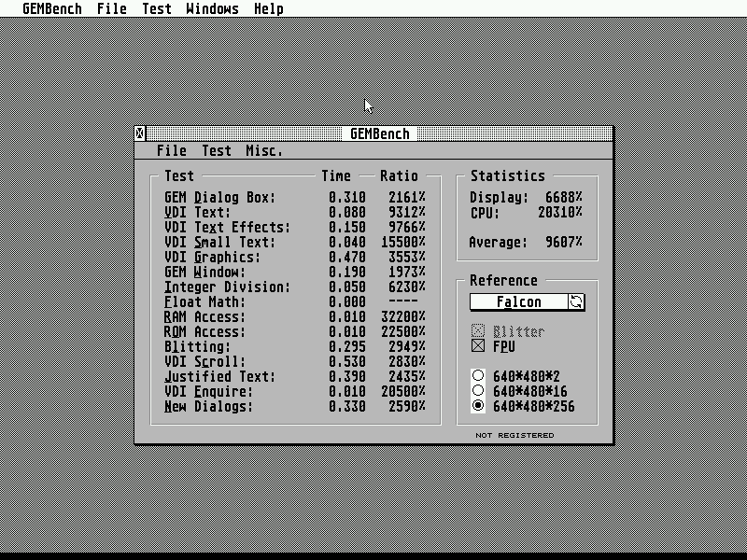
Task: Click the Integer Division test label
Action: pyautogui.click(x=227, y=287)
